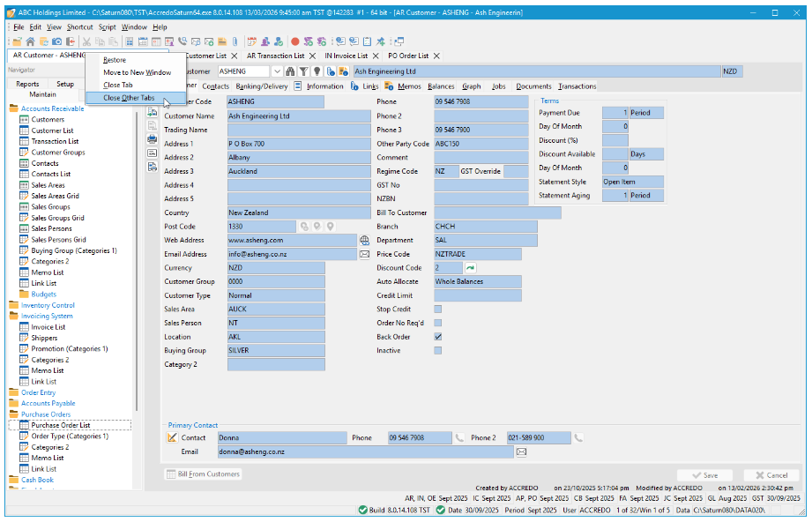Collapse the Accounts Receivable folder
This screenshot has height=522, width=812.
pyautogui.click(x=13, y=108)
